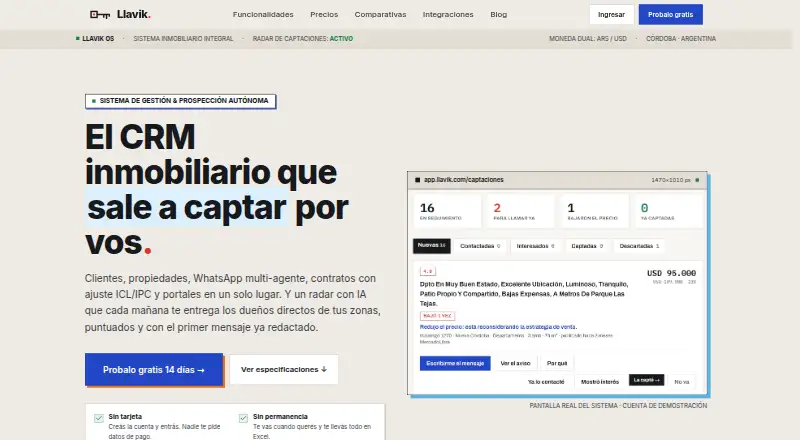Click the green square before LLAVIK OS

78,38
